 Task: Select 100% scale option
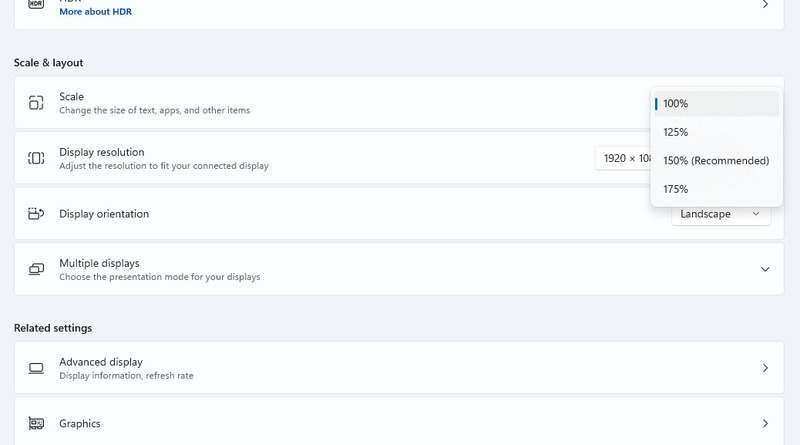click(x=676, y=104)
